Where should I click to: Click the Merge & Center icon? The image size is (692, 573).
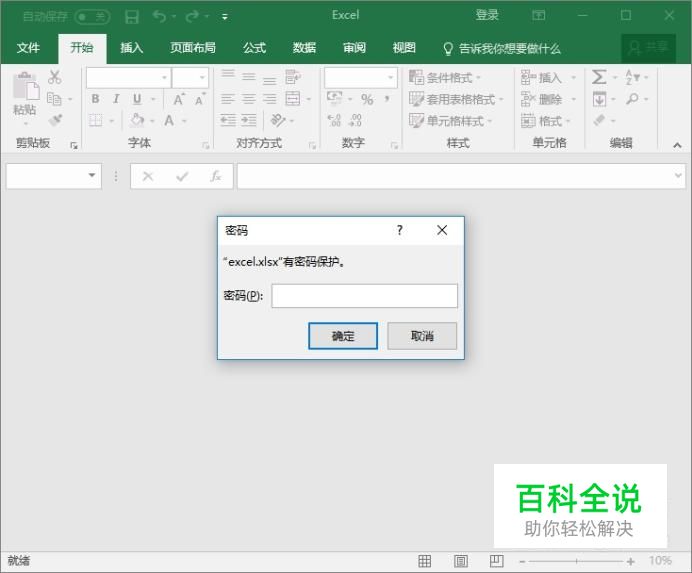click(x=293, y=98)
